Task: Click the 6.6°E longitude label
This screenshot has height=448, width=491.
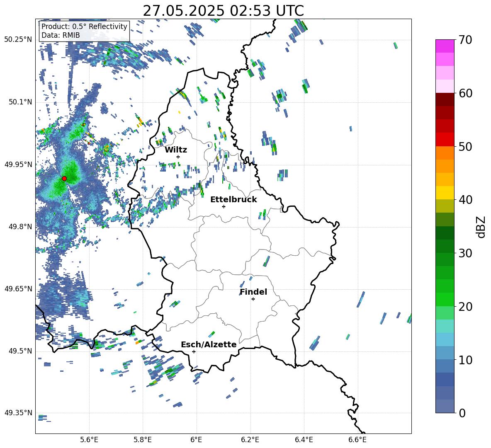Action: [x=357, y=440]
